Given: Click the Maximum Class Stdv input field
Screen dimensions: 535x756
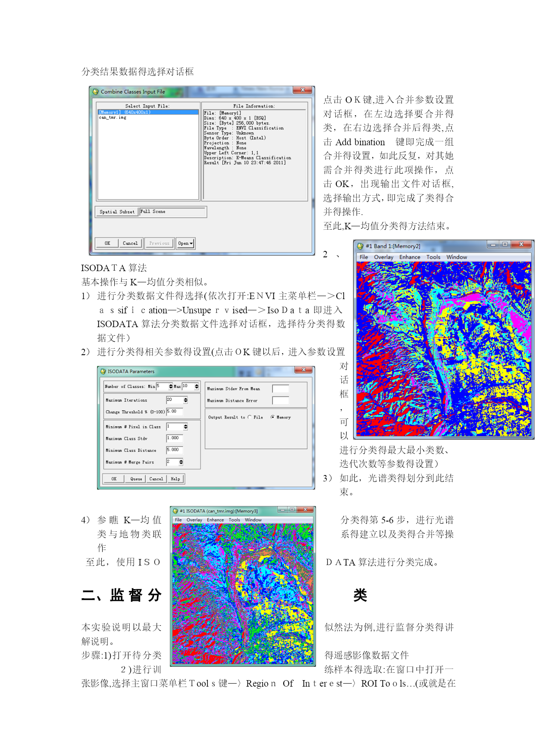Looking at the screenshot, I should tap(175, 438).
